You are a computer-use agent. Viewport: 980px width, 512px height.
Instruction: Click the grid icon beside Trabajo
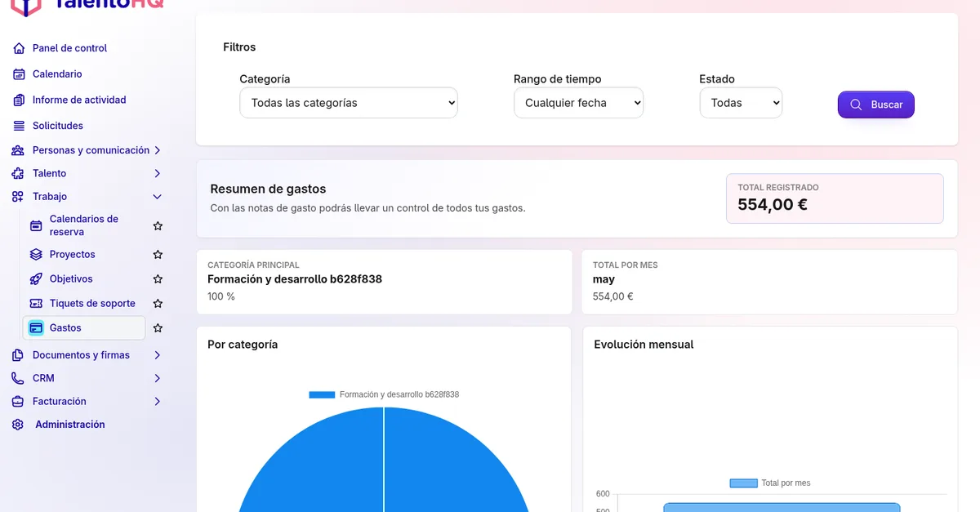(18, 197)
